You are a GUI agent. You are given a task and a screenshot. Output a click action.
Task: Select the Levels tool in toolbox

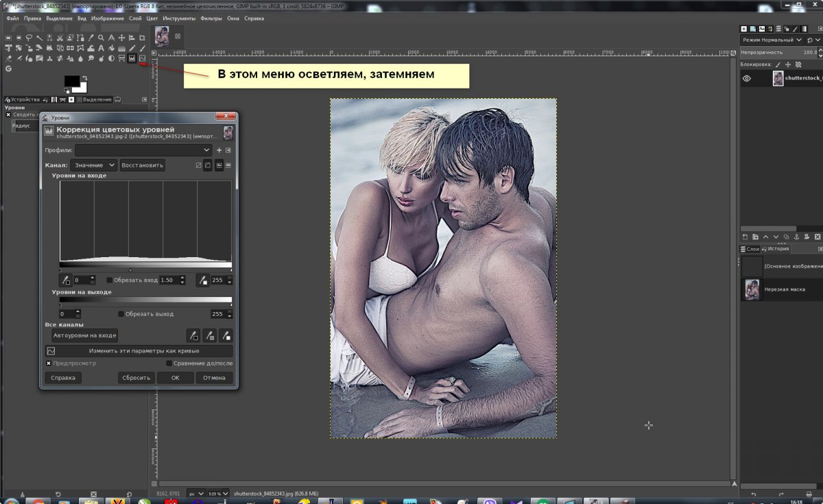tap(132, 58)
